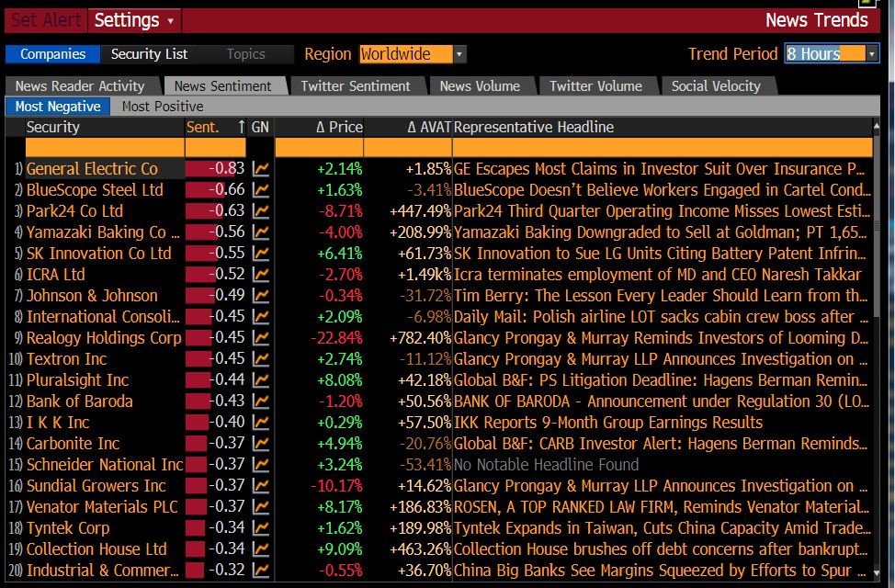Viewport: 895px width, 588px height.
Task: Open chart icon for General Electric Co
Action: pyautogui.click(x=261, y=169)
